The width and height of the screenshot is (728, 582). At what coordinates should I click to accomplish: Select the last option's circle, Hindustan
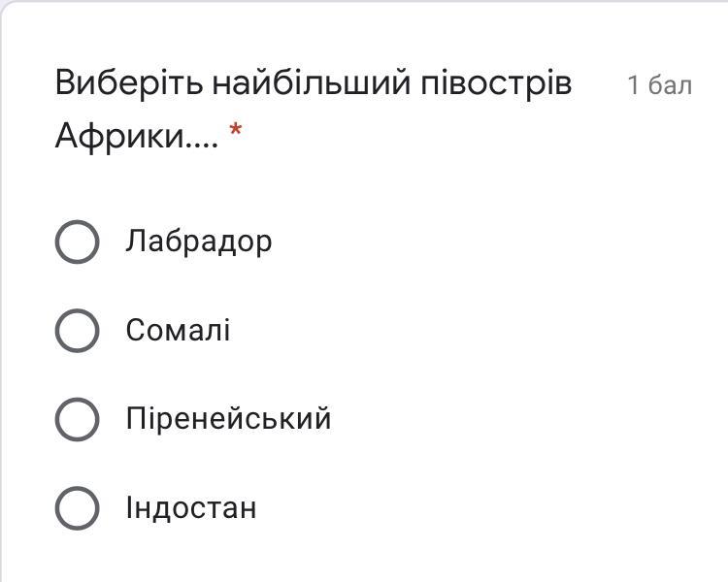pos(77,508)
